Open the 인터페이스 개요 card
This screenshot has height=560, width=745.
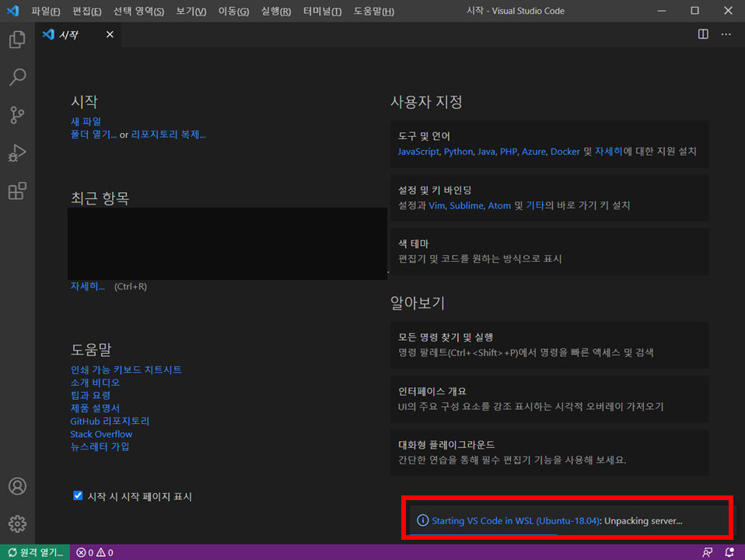tap(549, 399)
